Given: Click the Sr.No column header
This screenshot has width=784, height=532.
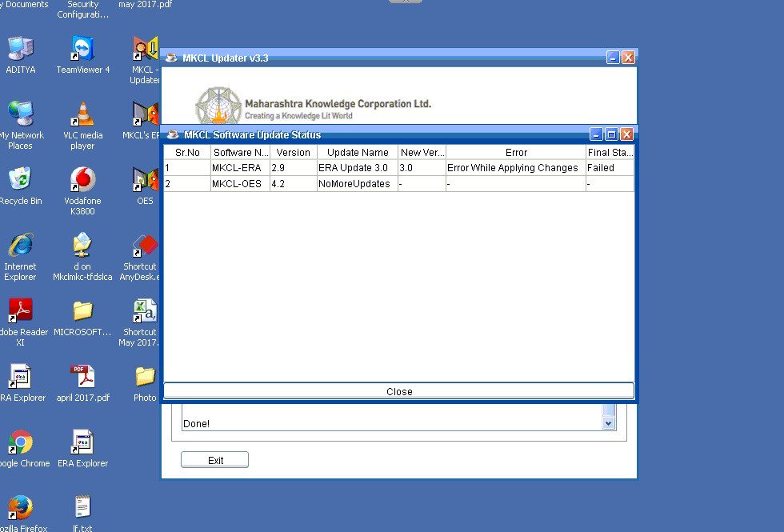Looking at the screenshot, I should tap(187, 153).
